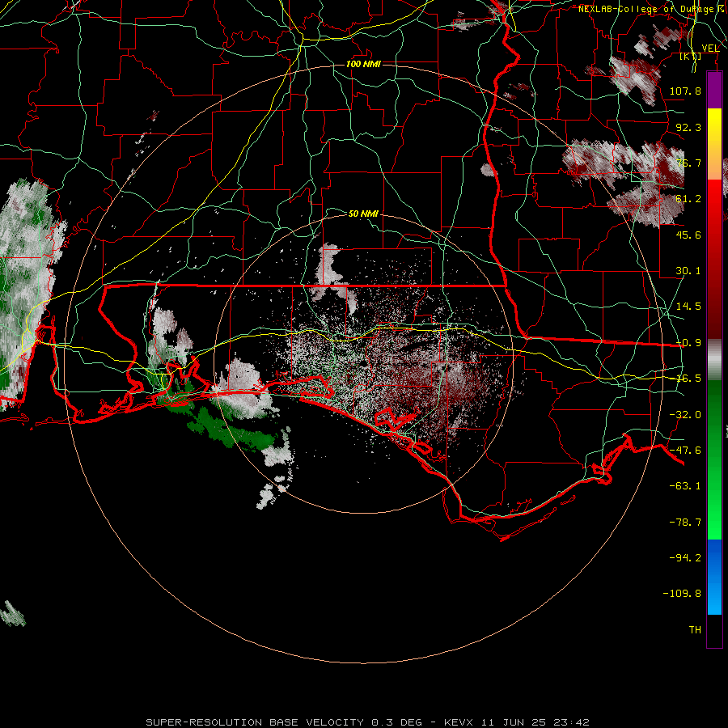Click the -63.1 velocity scale value
The width and height of the screenshot is (728, 728).
coord(685,486)
